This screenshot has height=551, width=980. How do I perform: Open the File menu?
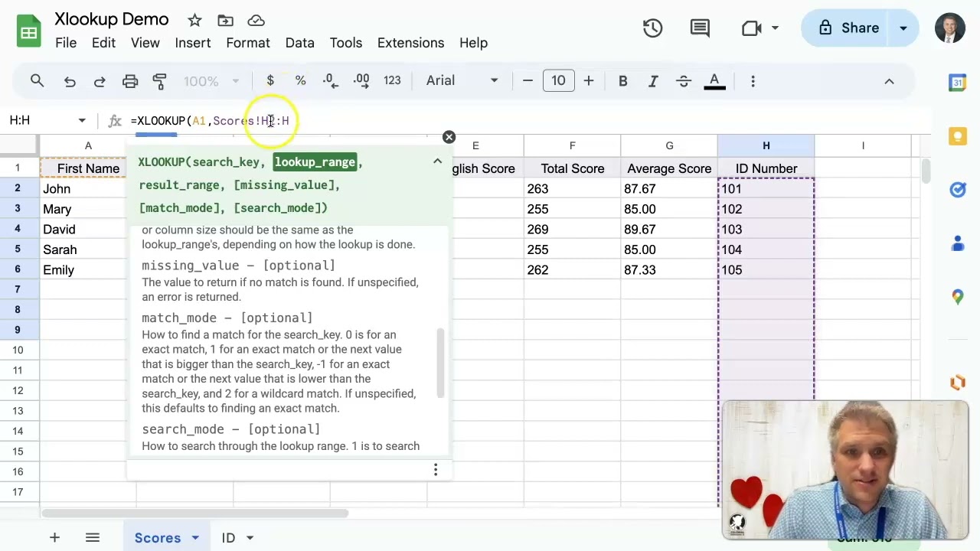tap(66, 43)
